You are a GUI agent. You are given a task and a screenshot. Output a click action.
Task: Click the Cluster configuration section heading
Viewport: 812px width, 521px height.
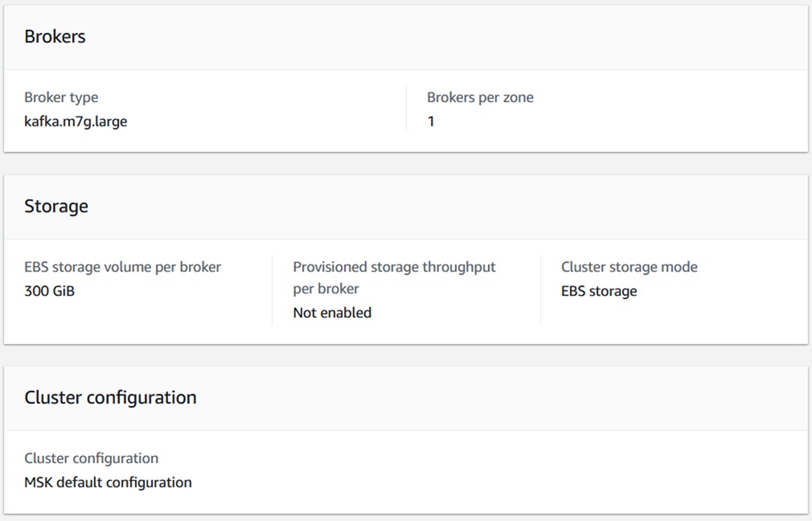tap(110, 398)
